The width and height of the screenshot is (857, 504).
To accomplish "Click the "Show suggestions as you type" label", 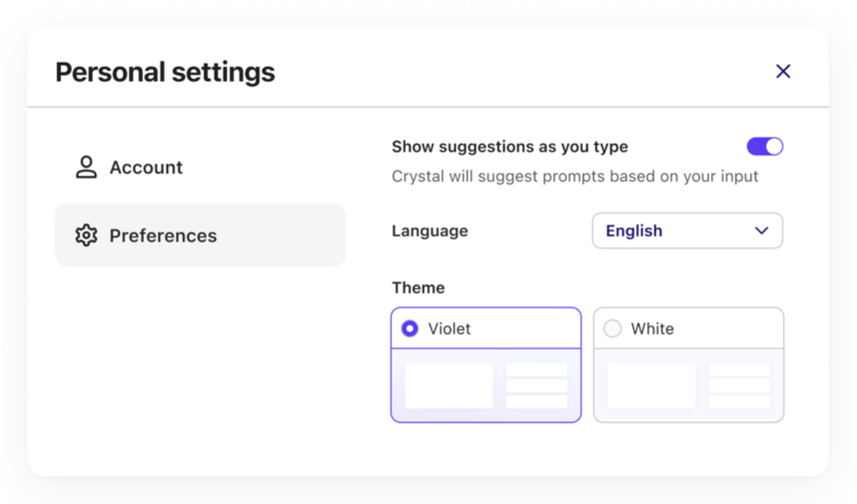I will click(509, 146).
